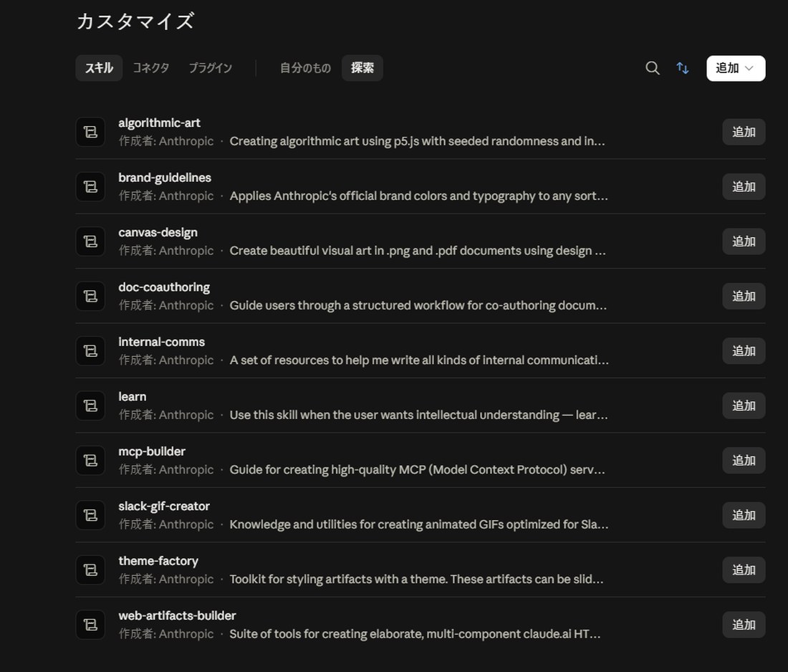Add the theme-factory skill
The width and height of the screenshot is (788, 672).
pyautogui.click(x=744, y=570)
